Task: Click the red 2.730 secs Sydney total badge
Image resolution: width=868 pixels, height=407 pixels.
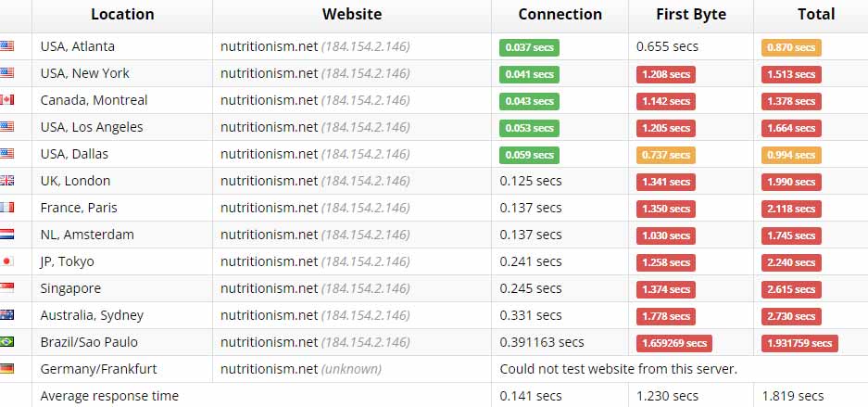Action: [x=791, y=316]
